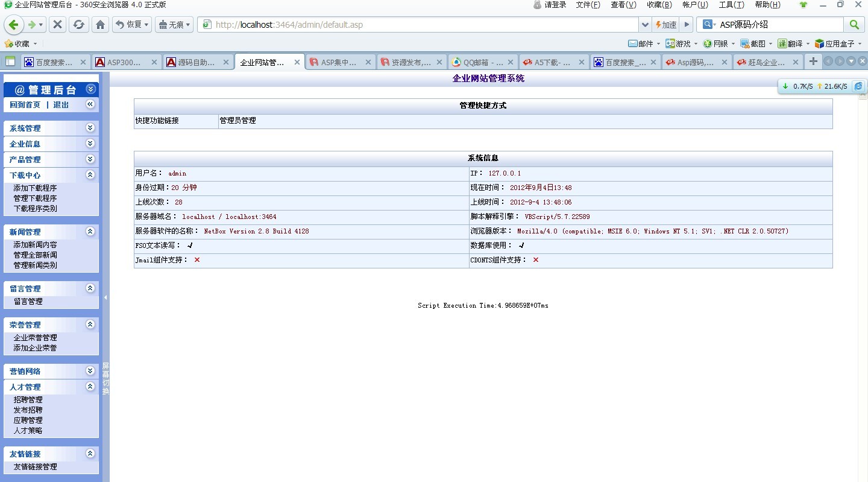Click the green shirt skin icon
The width and height of the screenshot is (868, 482).
coord(803,5)
